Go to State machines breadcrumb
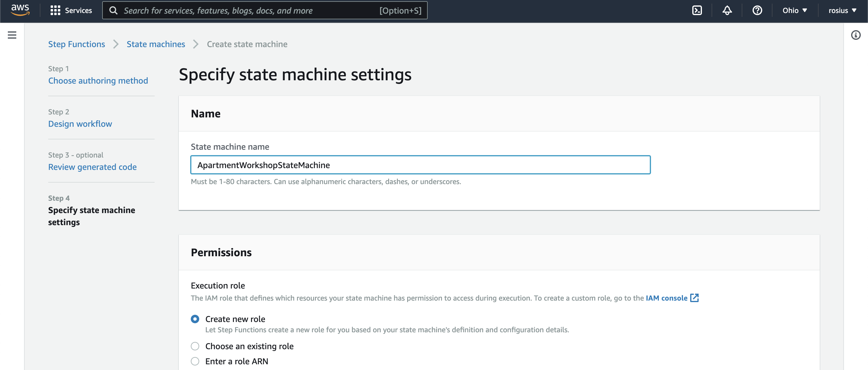Viewport: 868px width, 370px height. (x=156, y=44)
